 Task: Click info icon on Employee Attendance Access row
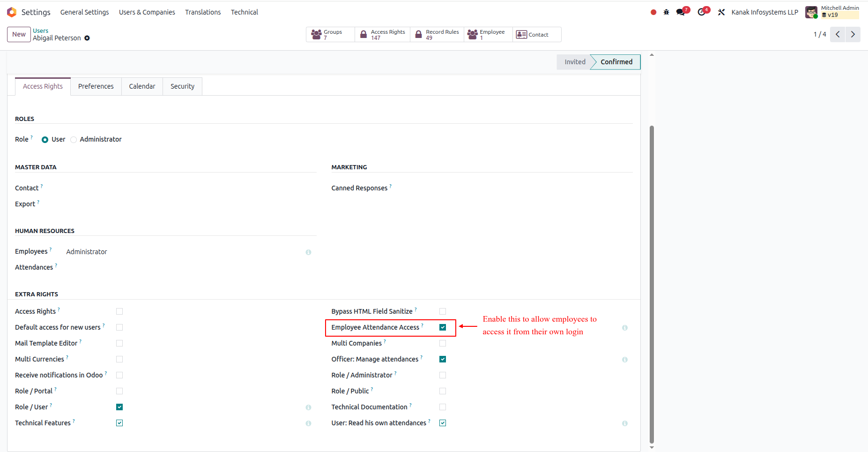pyautogui.click(x=625, y=328)
